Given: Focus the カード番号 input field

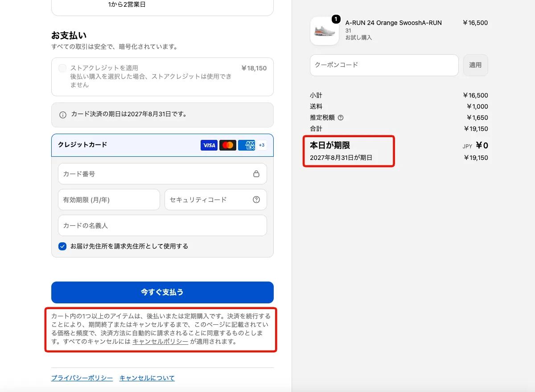Looking at the screenshot, I should coord(162,174).
